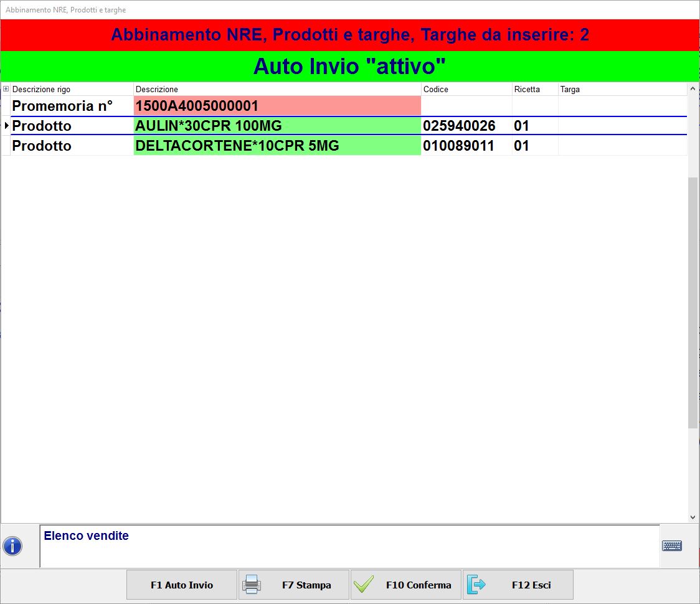Click the green checkmark Conferma icon
The width and height of the screenshot is (700, 604).
coord(363,585)
